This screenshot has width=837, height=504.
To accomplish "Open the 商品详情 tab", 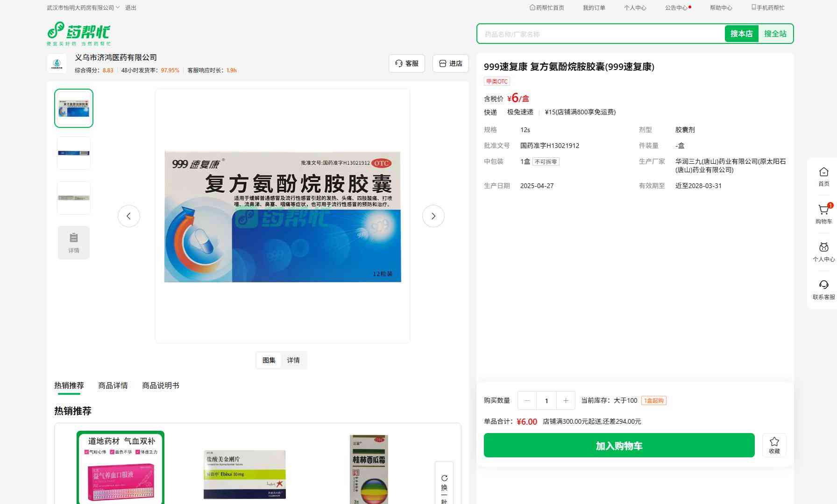I will (113, 385).
